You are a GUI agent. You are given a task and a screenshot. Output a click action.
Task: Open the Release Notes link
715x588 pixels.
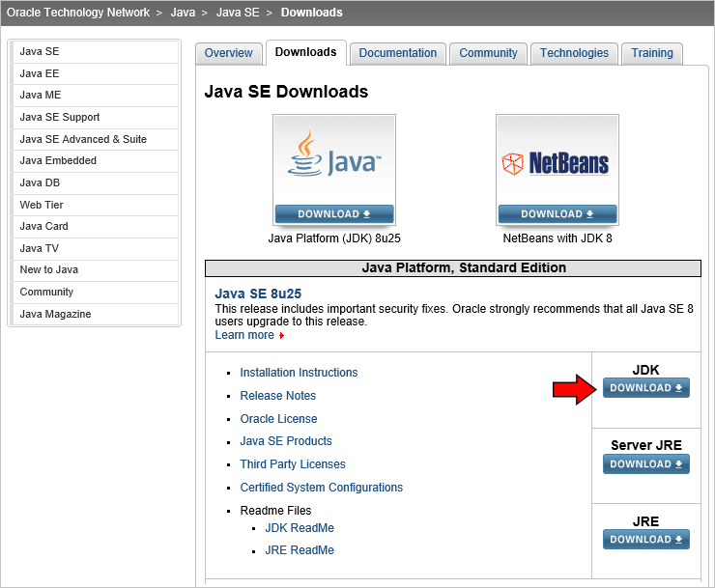(x=277, y=396)
